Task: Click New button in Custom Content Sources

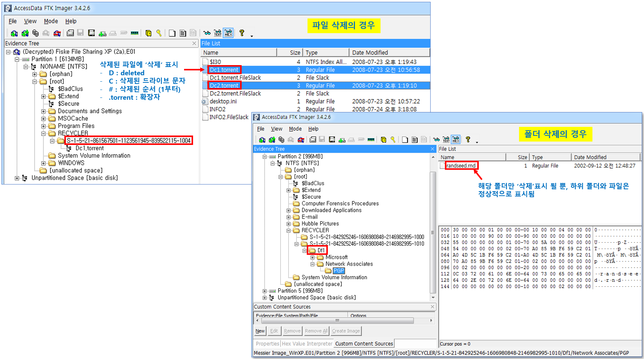Action: click(x=260, y=331)
